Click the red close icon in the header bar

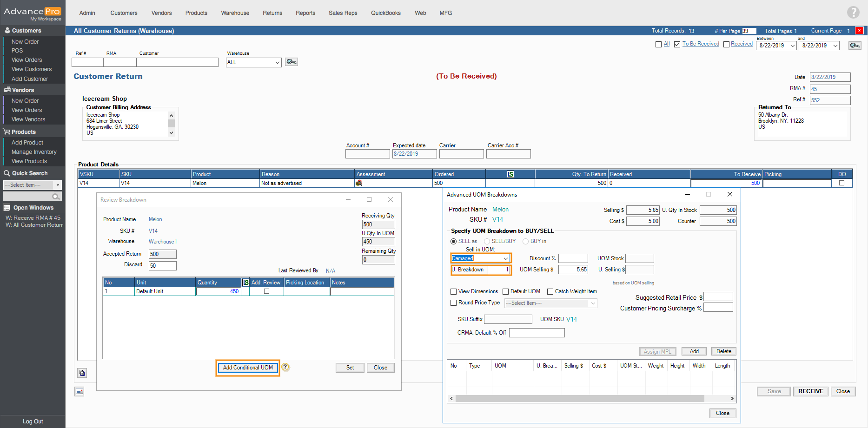click(x=859, y=31)
